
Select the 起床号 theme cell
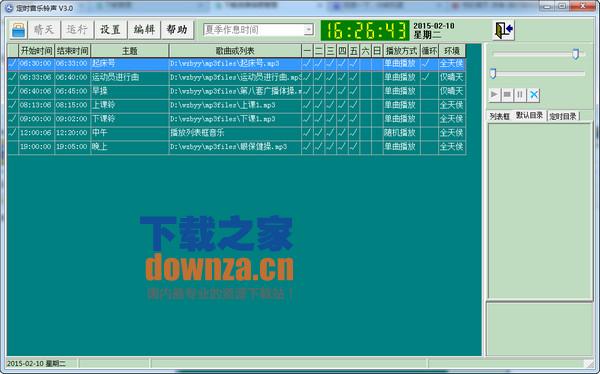tap(129, 64)
